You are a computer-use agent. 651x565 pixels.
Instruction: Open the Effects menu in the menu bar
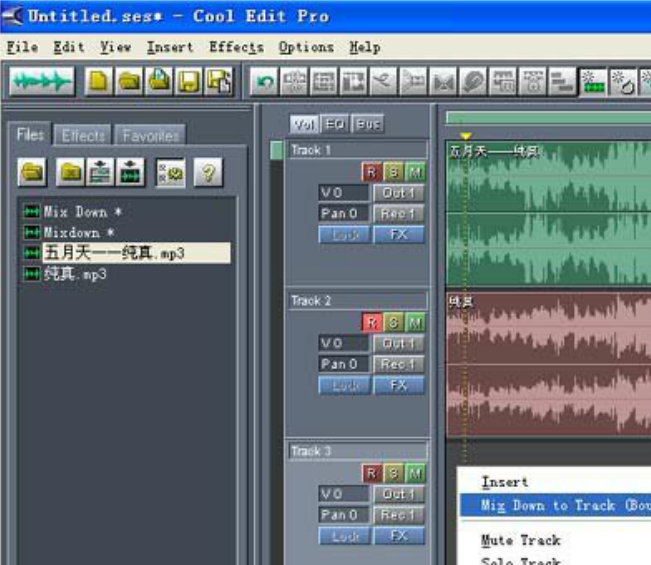[236, 47]
